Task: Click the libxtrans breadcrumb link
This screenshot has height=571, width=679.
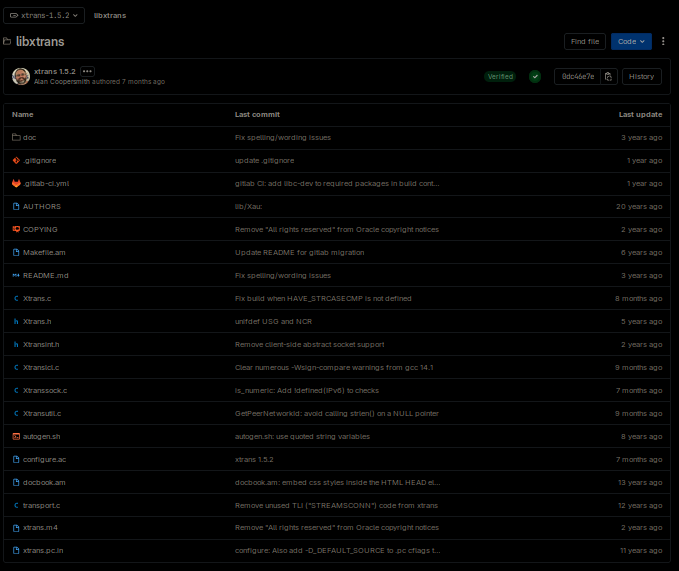Action: click(x=110, y=16)
